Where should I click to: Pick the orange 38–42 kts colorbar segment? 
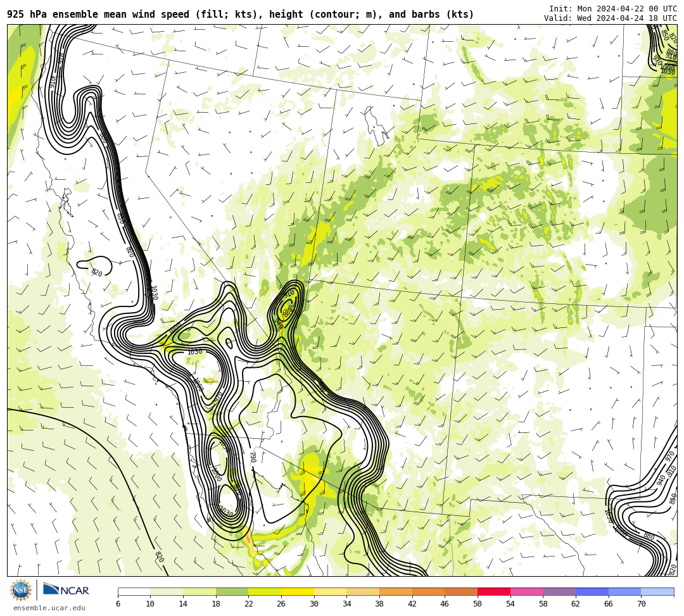[396, 591]
